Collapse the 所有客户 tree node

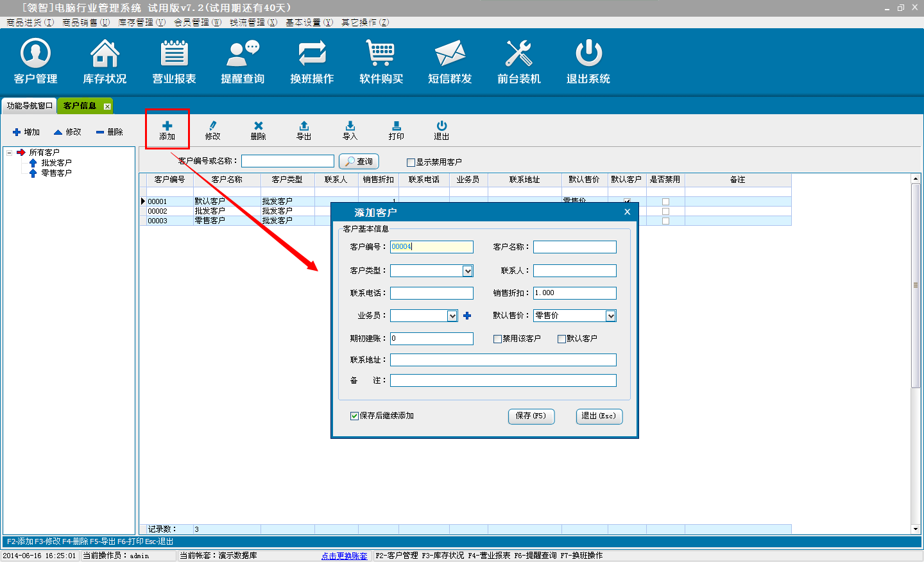pos(10,153)
